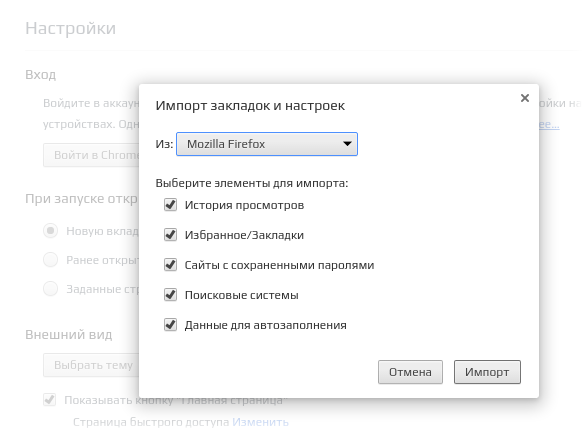Viewport: 582px width, 433px height.
Task: Click the 'Импорт' button
Action: click(x=487, y=372)
